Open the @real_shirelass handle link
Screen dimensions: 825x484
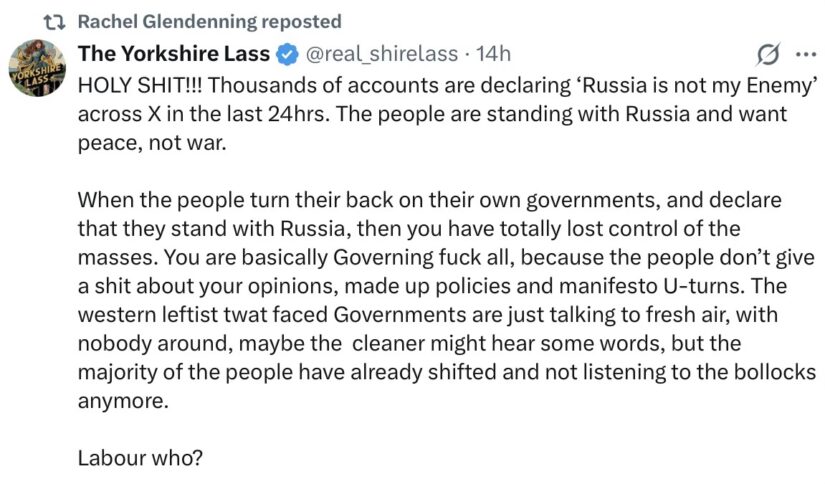pyautogui.click(x=381, y=54)
